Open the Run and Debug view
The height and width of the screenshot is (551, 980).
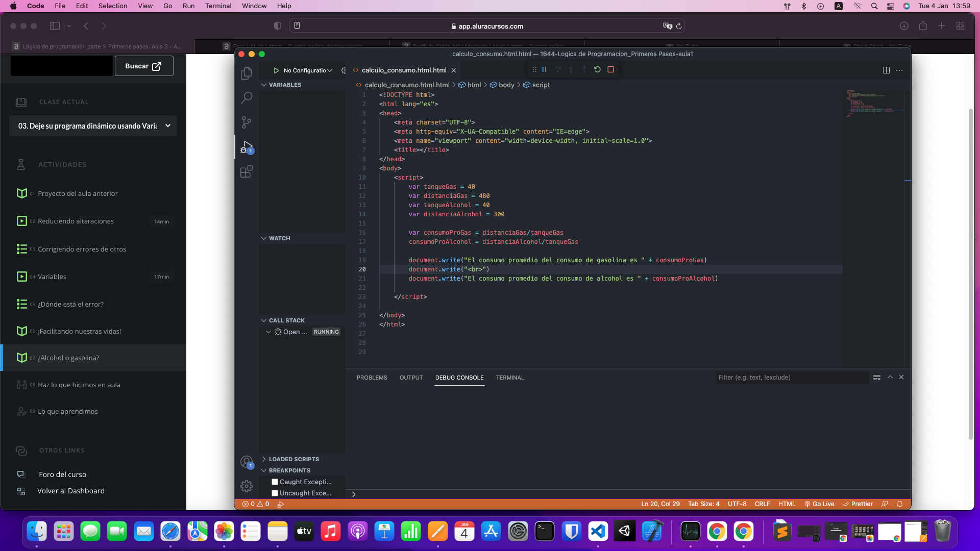click(247, 147)
